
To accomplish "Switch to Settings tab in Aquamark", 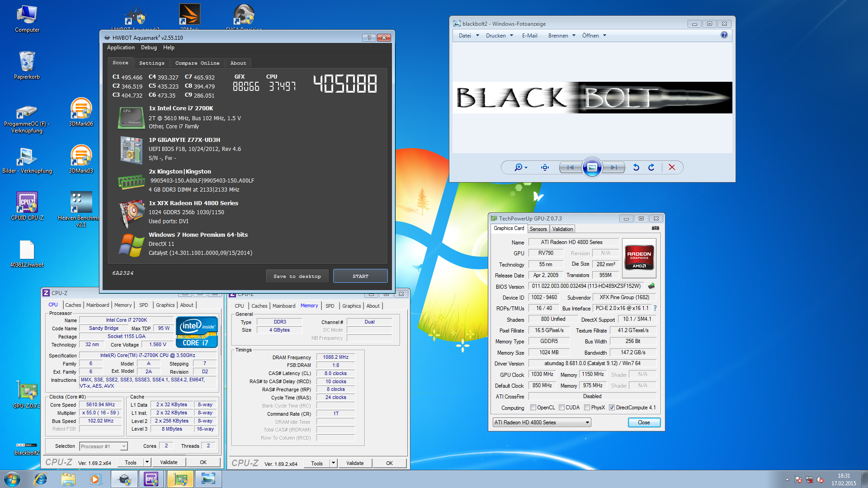I will pos(152,63).
